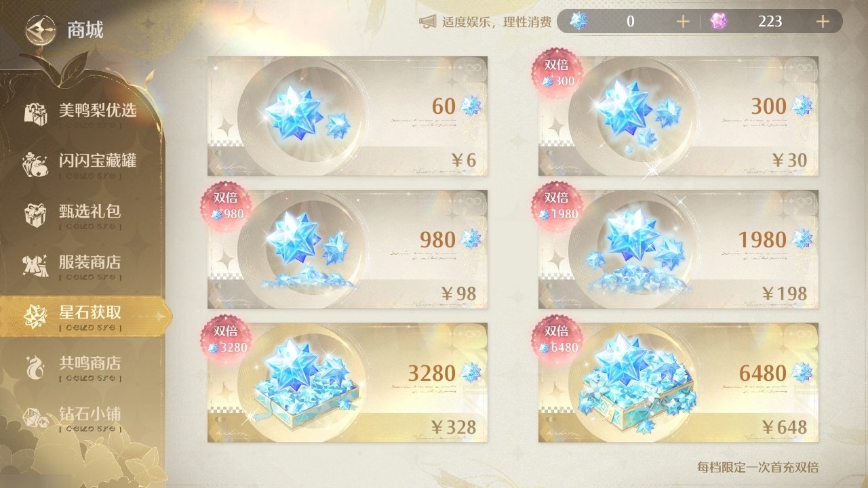Buy the 60 star stones pack for ¥6
The width and height of the screenshot is (868, 488).
[x=347, y=117]
